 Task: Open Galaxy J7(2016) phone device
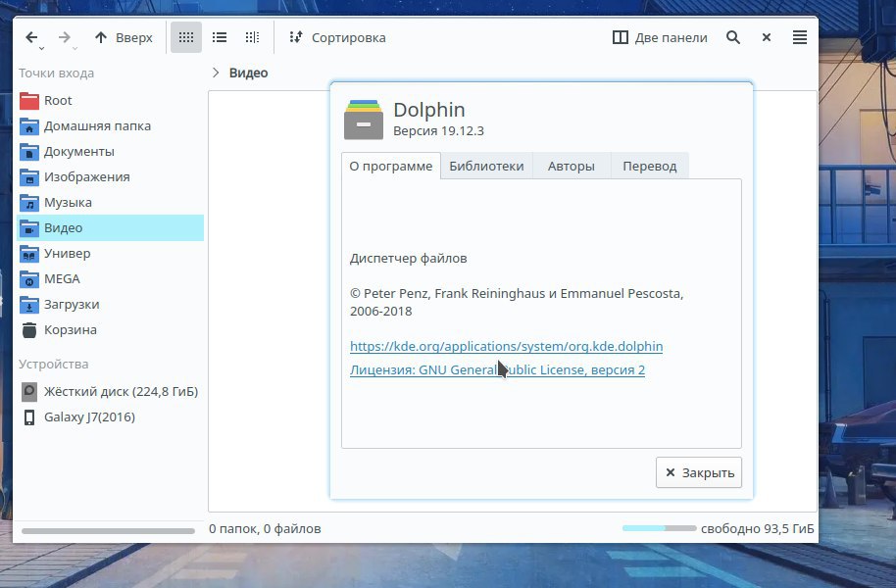pyautogui.click(x=111, y=417)
